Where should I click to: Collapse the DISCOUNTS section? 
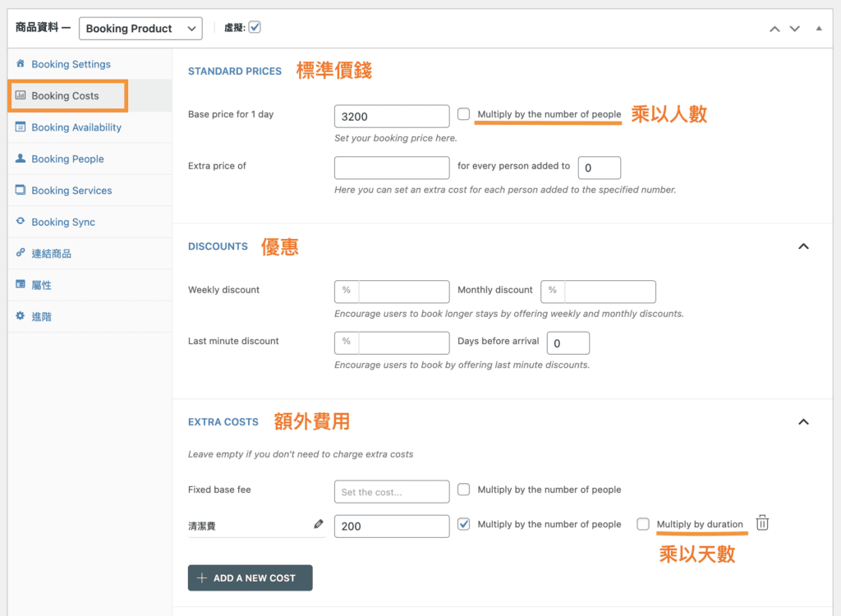tap(803, 246)
